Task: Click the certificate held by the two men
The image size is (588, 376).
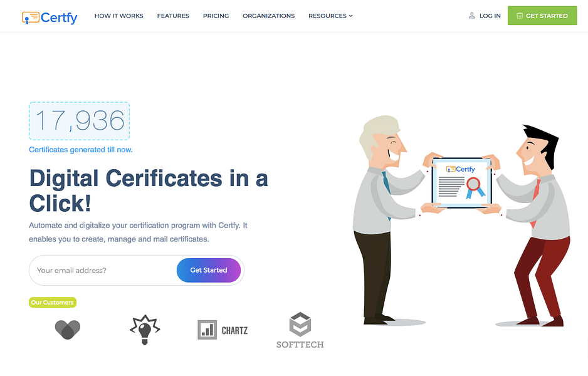Action: [x=461, y=182]
